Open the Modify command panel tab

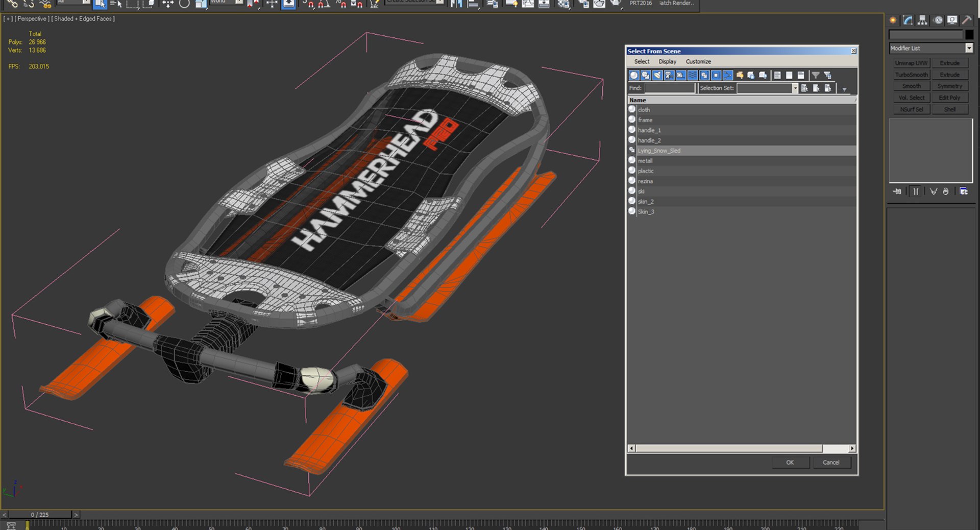tap(908, 20)
